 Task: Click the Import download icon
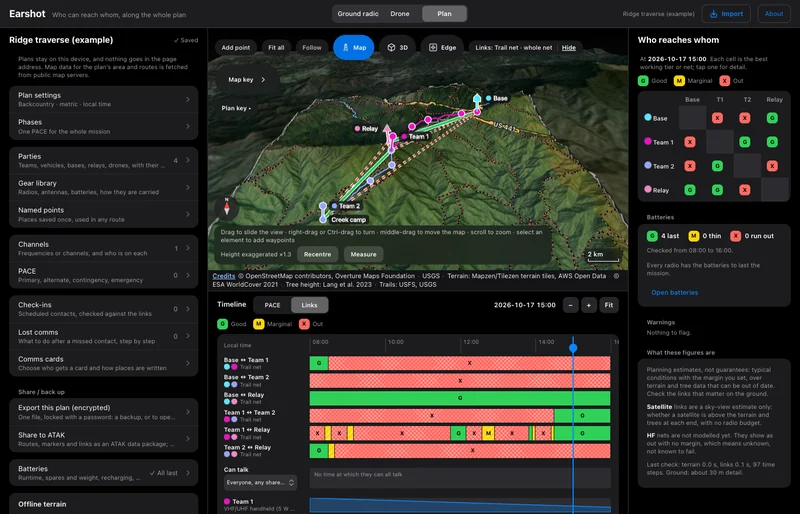(713, 14)
